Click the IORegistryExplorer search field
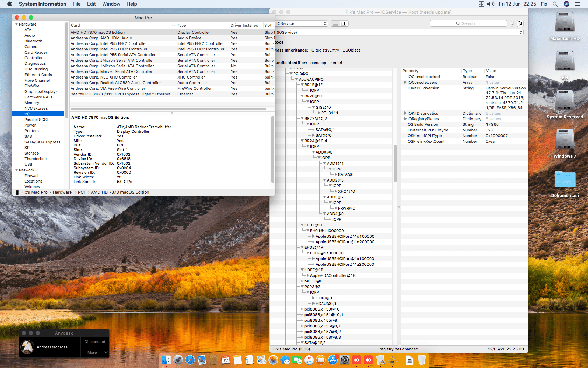The width and height of the screenshot is (588, 368). [468, 23]
